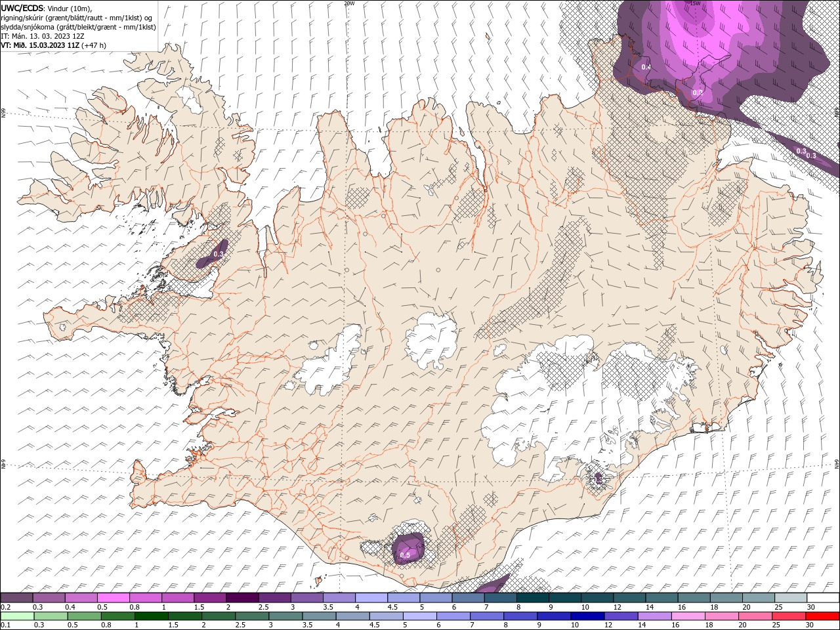
Task: Click the '25' value label in the upper legend
Action: 778,607
